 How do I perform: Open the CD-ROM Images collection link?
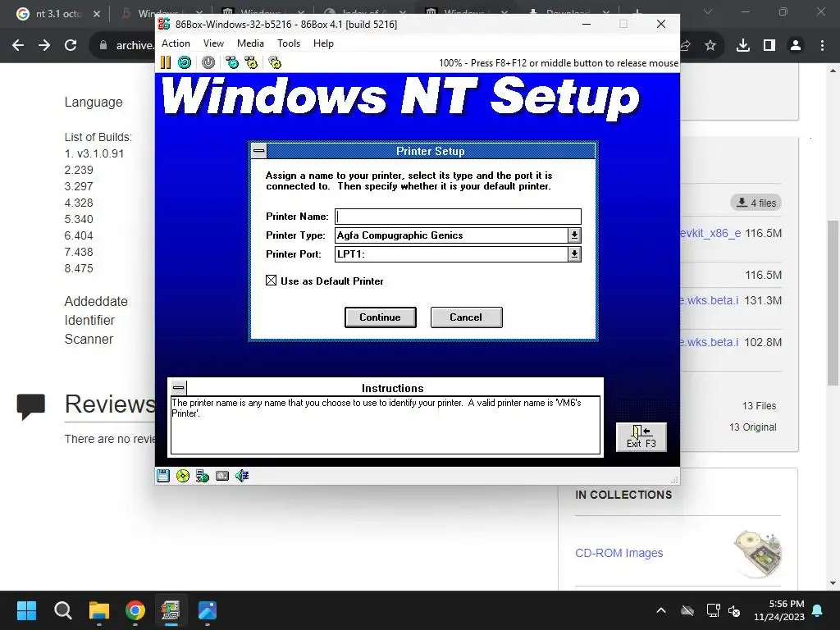pos(619,553)
